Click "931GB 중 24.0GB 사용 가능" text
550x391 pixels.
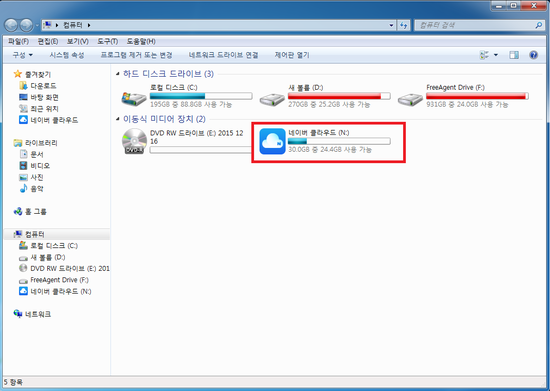(x=467, y=105)
